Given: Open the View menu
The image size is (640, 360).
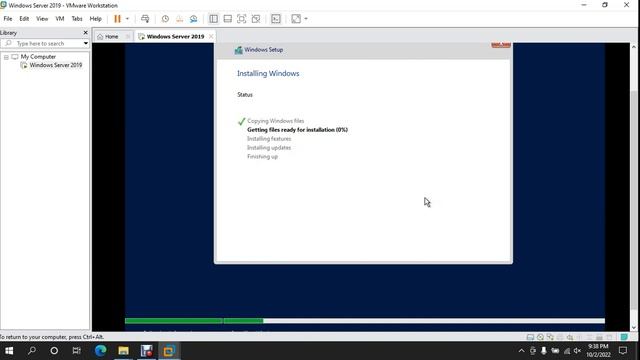Looking at the screenshot, I should click(42, 19).
